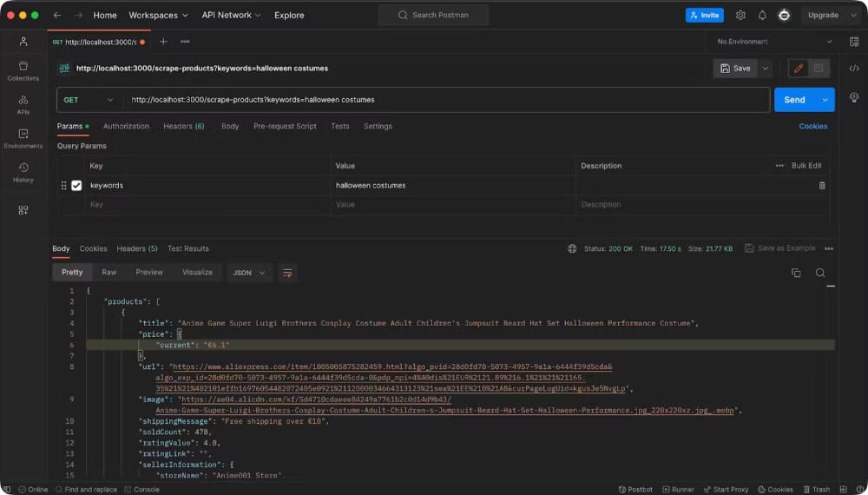Image resolution: width=868 pixels, height=495 pixels.
Task: Switch to the request Body tab
Action: pos(230,126)
